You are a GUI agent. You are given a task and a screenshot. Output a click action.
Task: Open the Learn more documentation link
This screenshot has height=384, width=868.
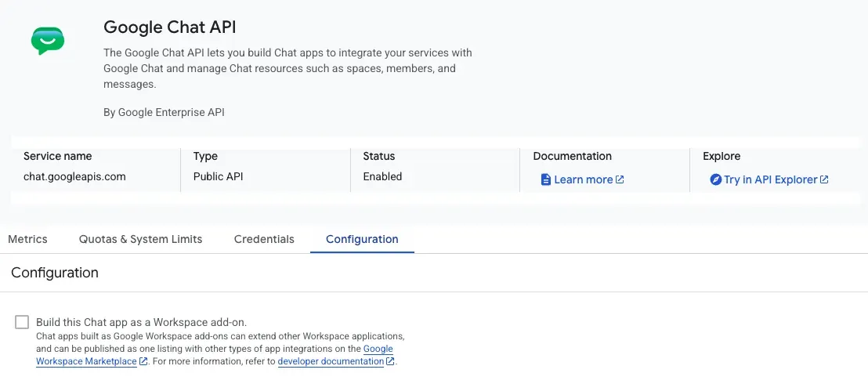(582, 179)
